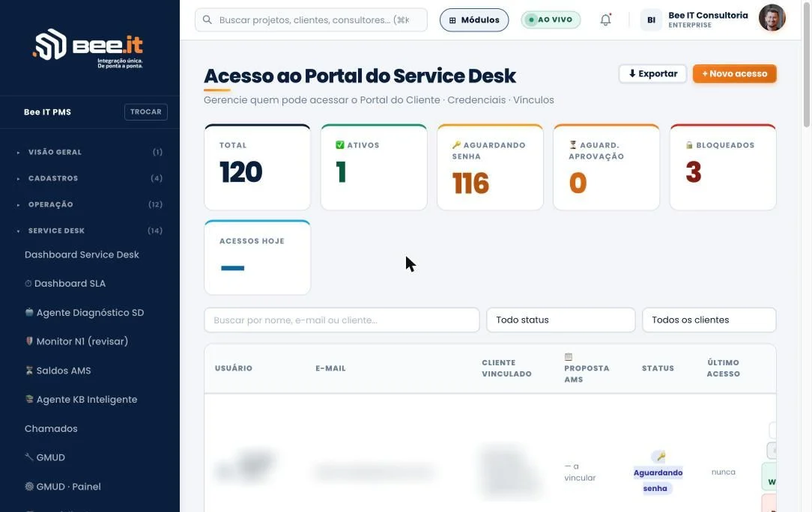Click the hourglass icon beside Saldos AMS

[29, 370]
